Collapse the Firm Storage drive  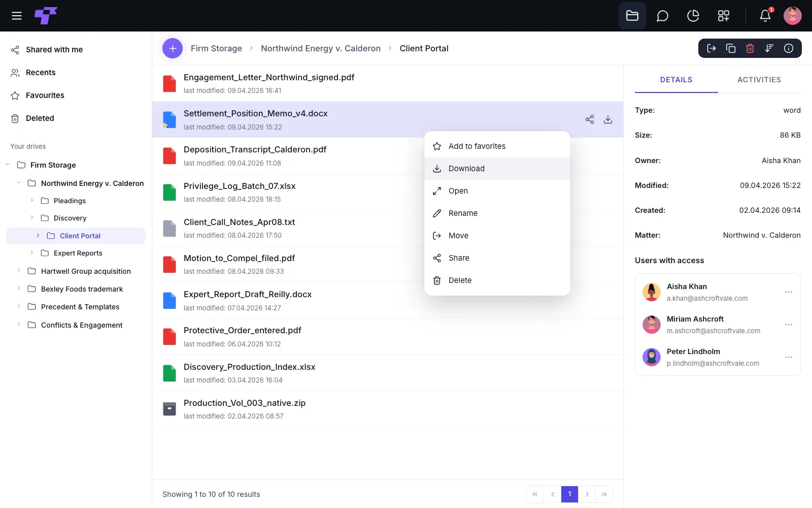tap(8, 165)
